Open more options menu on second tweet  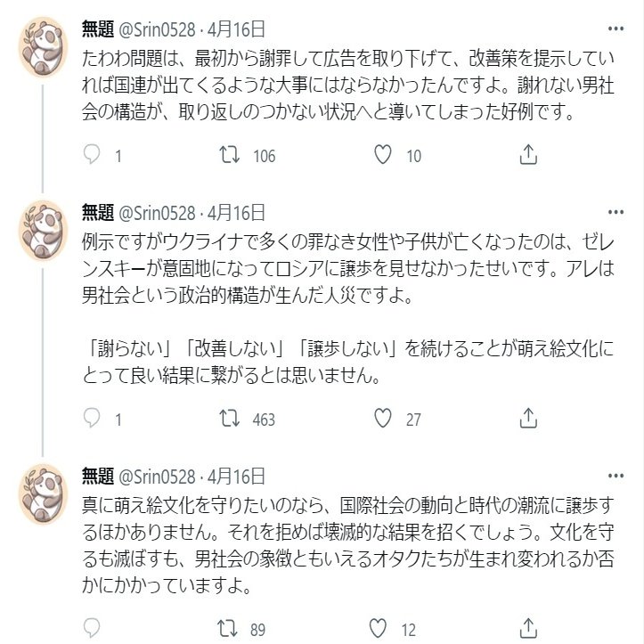point(615,213)
